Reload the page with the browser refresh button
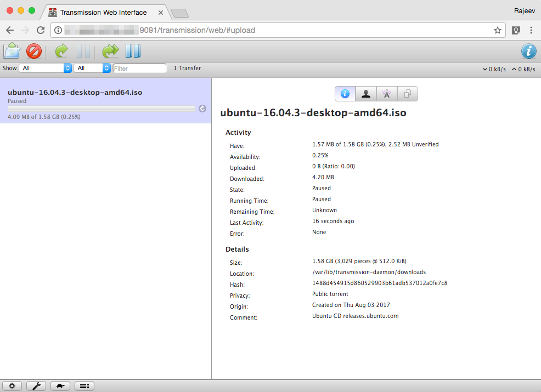Image resolution: width=541 pixels, height=392 pixels. [x=41, y=30]
